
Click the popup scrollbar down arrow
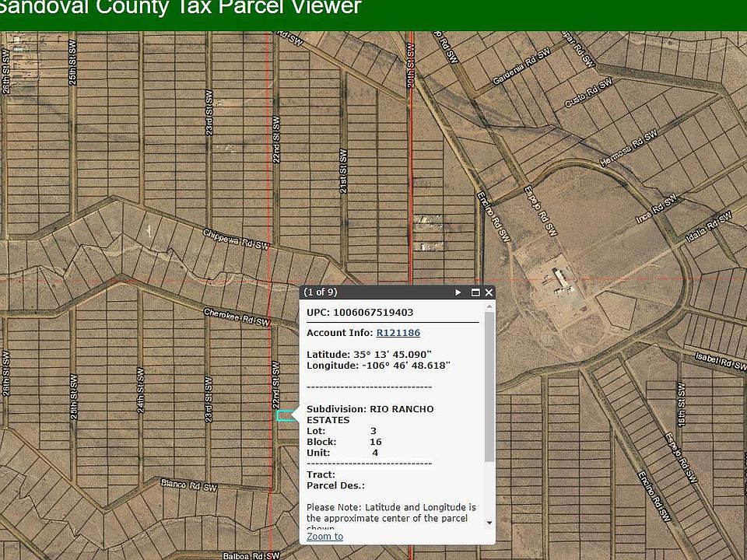(x=489, y=523)
